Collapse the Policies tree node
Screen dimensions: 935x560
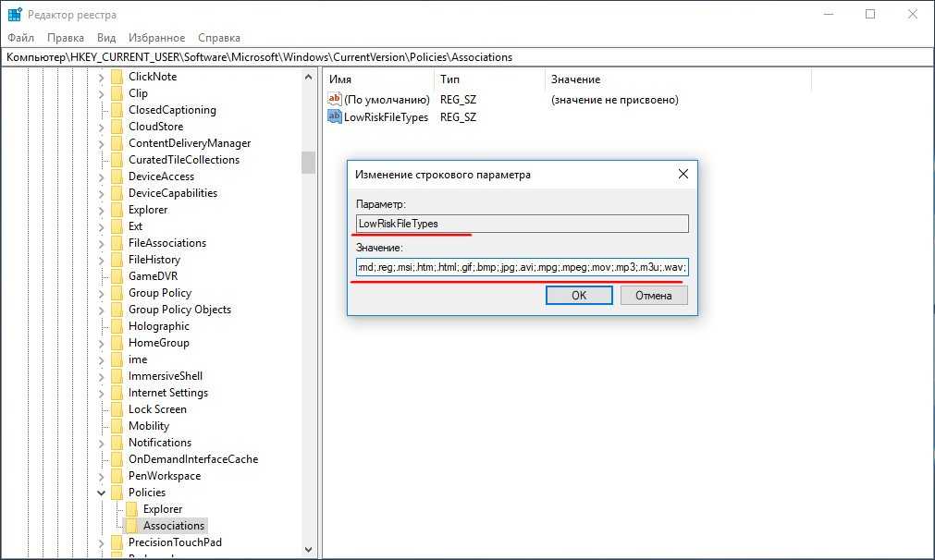click(101, 493)
